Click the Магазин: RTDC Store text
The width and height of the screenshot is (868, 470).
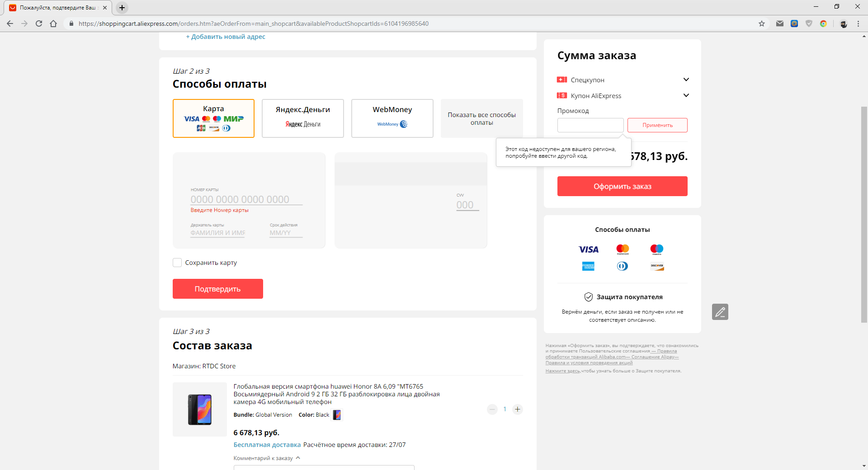(x=204, y=366)
